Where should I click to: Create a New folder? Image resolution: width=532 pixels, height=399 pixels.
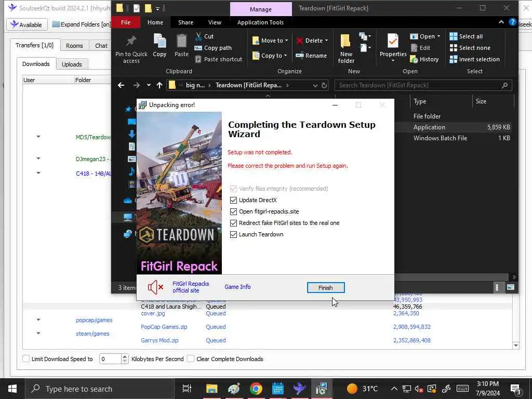click(345, 48)
